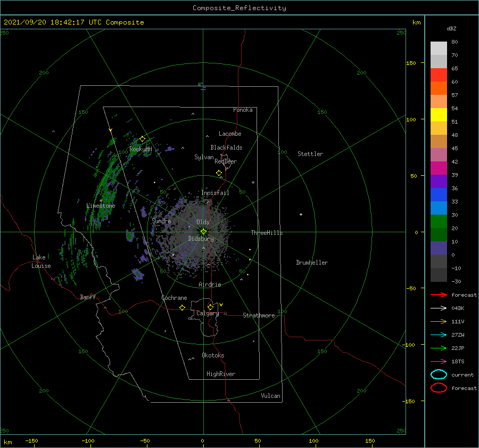479x448 pixels.
Task: Click the dBZ legend heading
Action: pos(451,28)
